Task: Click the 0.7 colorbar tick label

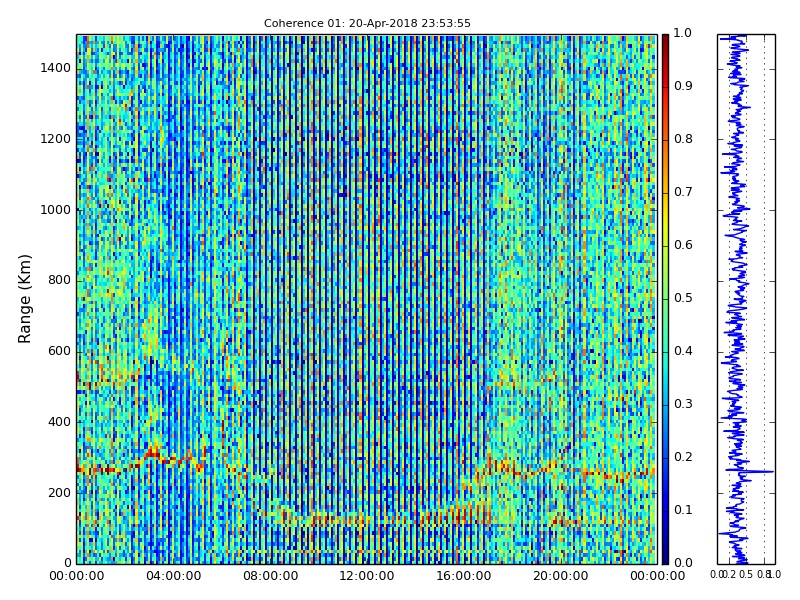Action: click(683, 192)
